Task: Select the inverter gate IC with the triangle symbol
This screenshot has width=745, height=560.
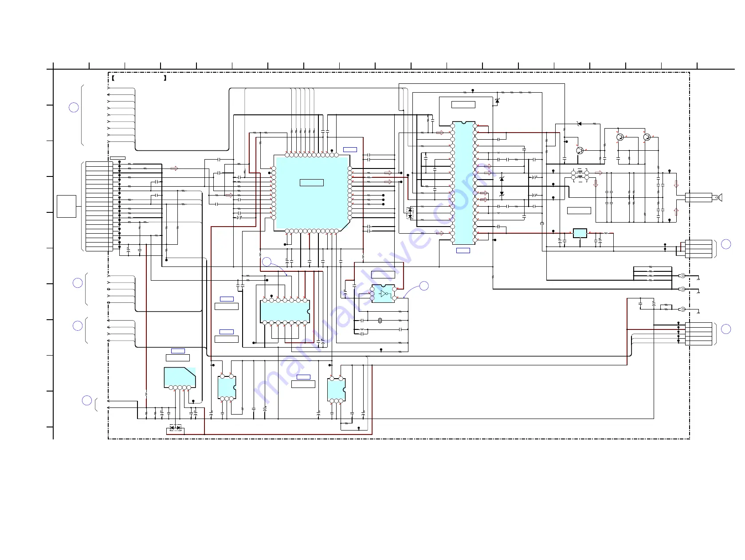Action: coord(384,294)
